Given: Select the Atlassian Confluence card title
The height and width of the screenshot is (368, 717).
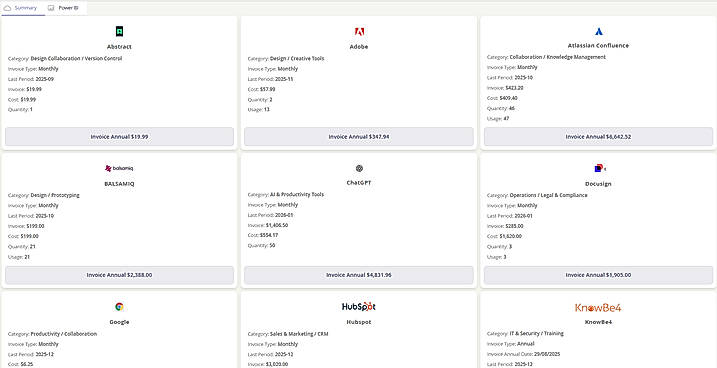Looking at the screenshot, I should [x=598, y=46].
